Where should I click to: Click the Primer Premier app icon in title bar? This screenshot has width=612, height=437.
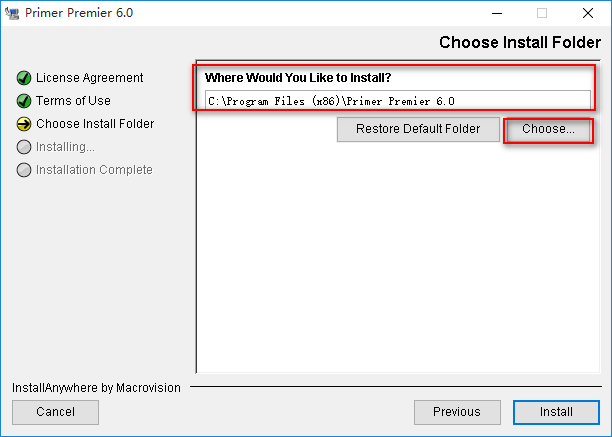point(12,13)
